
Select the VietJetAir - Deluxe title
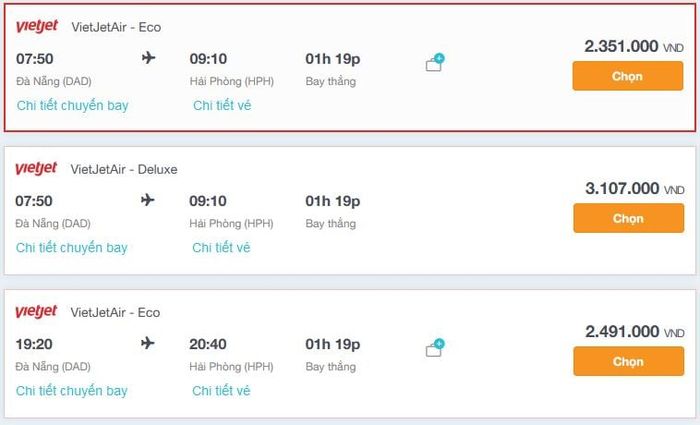click(x=124, y=169)
